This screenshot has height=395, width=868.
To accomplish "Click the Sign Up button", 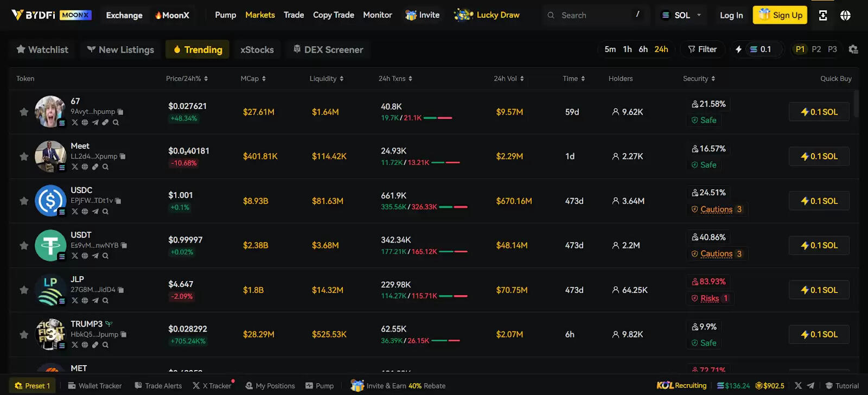I will coord(780,15).
